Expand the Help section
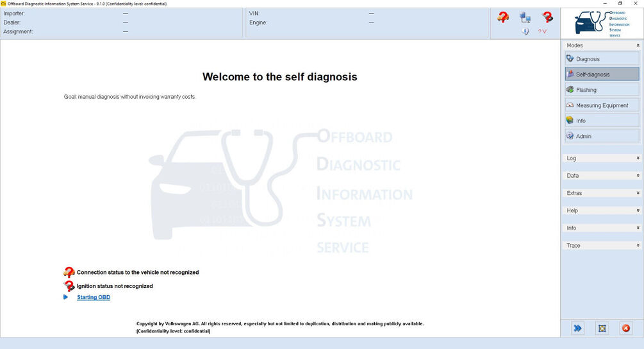The width and height of the screenshot is (644, 349). tap(602, 210)
